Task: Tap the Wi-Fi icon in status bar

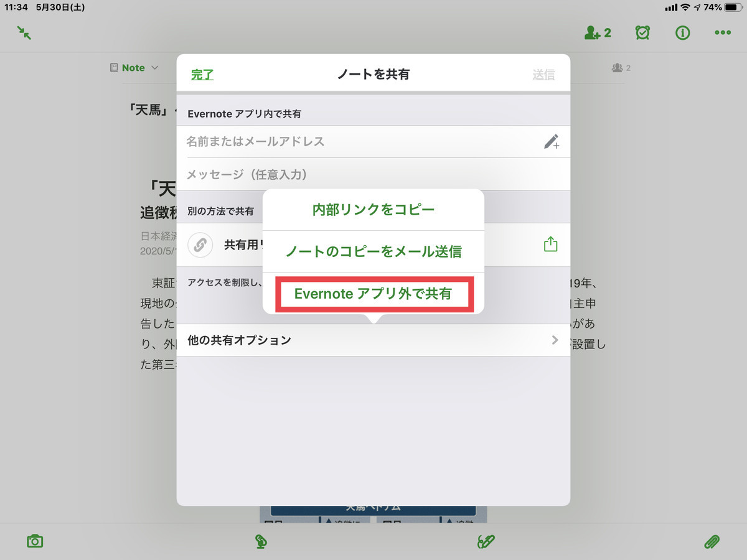Action: coord(685,7)
